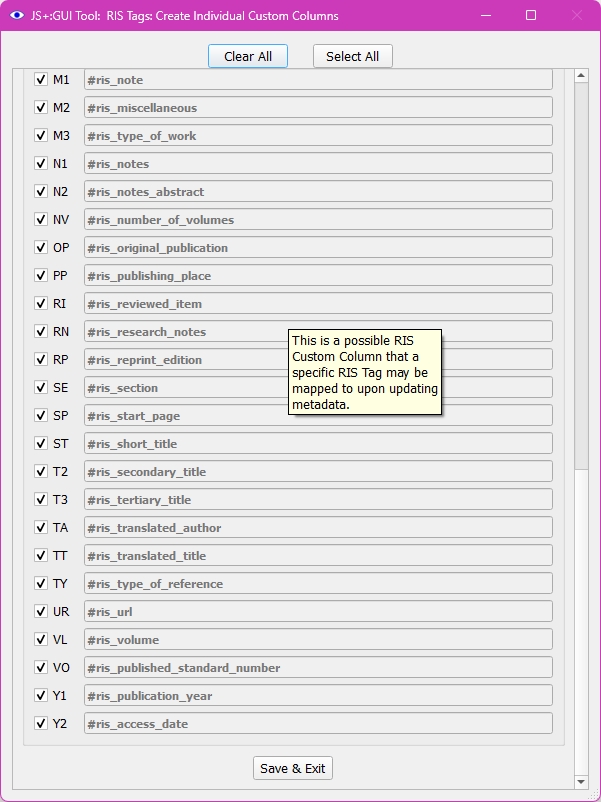Click Save & Exit

click(x=293, y=768)
